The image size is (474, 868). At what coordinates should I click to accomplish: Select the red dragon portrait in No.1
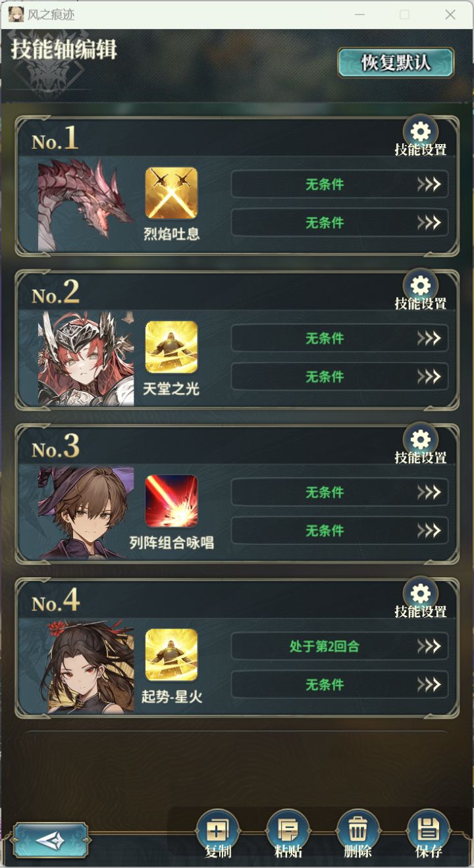pos(86,205)
